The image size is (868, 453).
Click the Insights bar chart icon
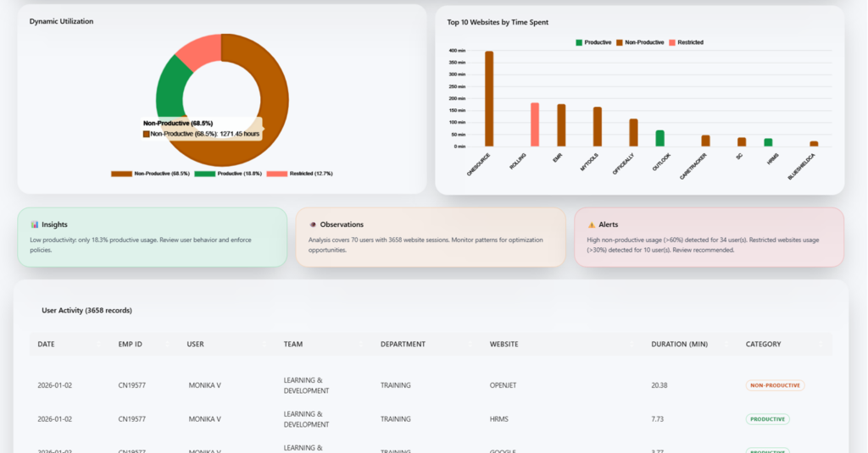tap(34, 224)
